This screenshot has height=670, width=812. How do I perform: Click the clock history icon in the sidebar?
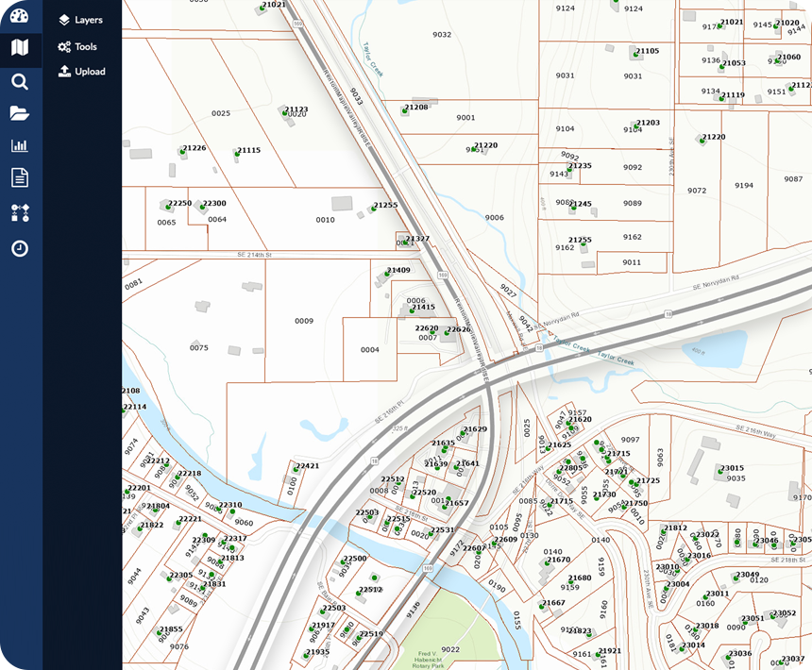[20, 248]
